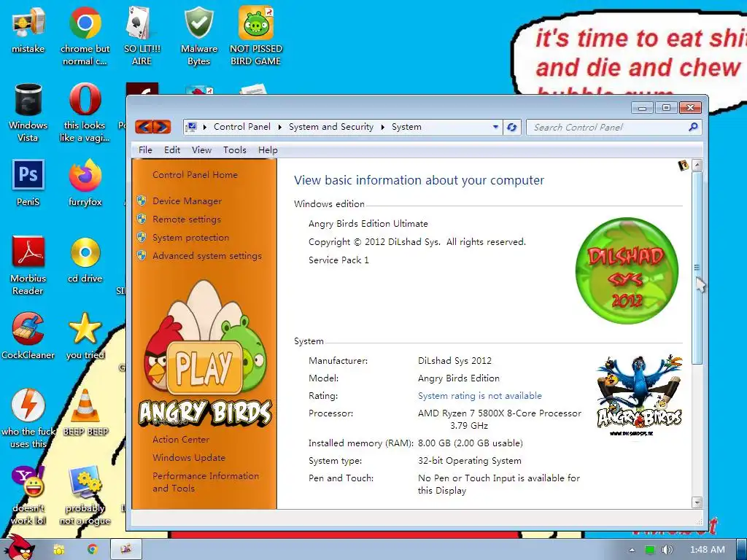Click the DiLshad Sys 2012 logo
This screenshot has height=560, width=747.
[627, 271]
